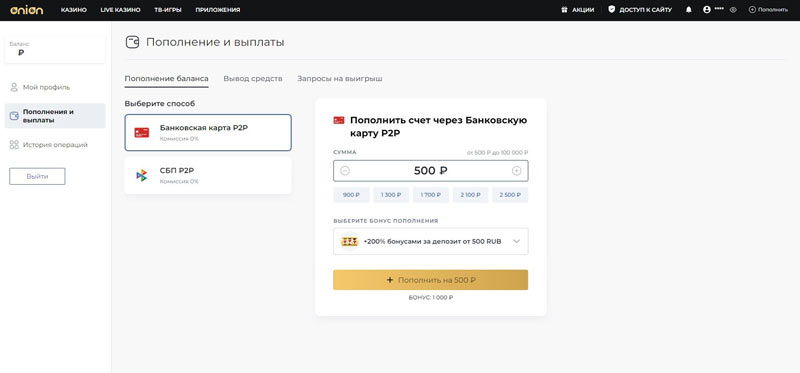The image size is (800, 373).
Task: Open Приложения in the top navigation
Action: (218, 10)
